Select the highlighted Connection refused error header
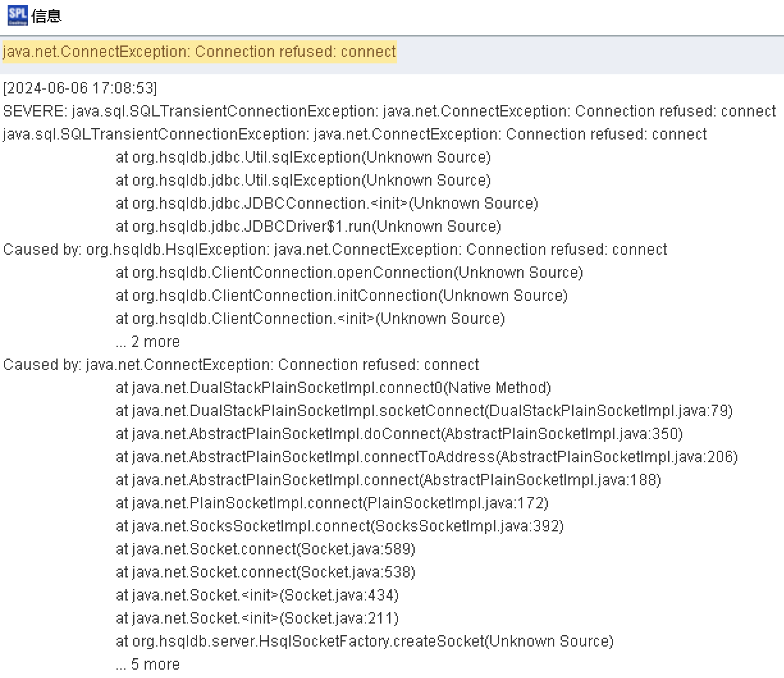 pyautogui.click(x=200, y=52)
